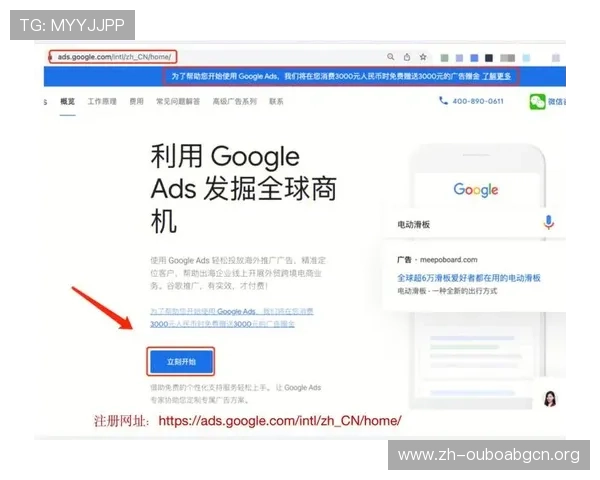Open the support agent avatar chat

tap(550, 398)
